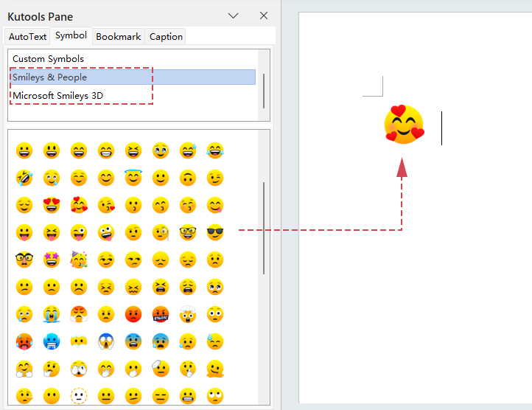Insert the smiling face with halo emoji

133,178
